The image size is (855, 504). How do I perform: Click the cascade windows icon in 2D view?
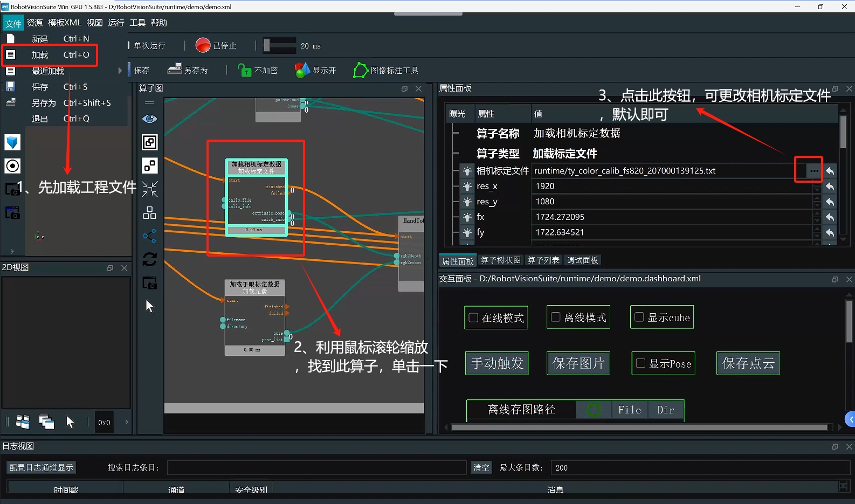click(46, 422)
